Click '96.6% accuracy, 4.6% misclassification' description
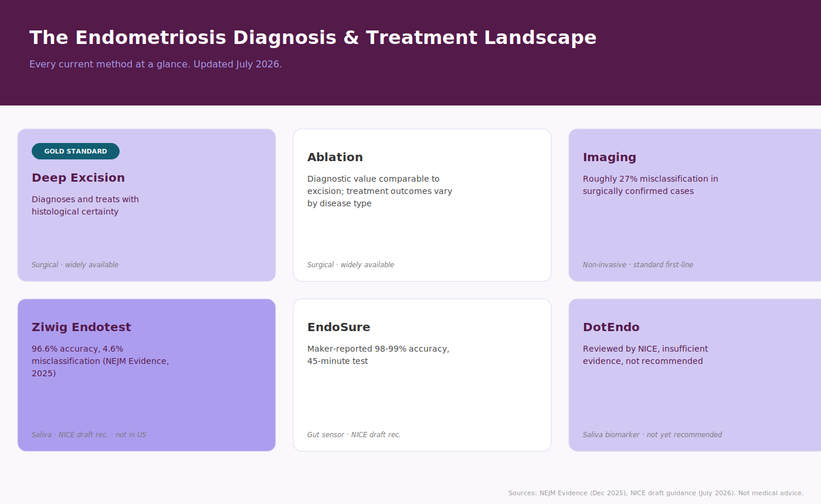Image resolution: width=821 pixels, height=504 pixels. tap(100, 361)
